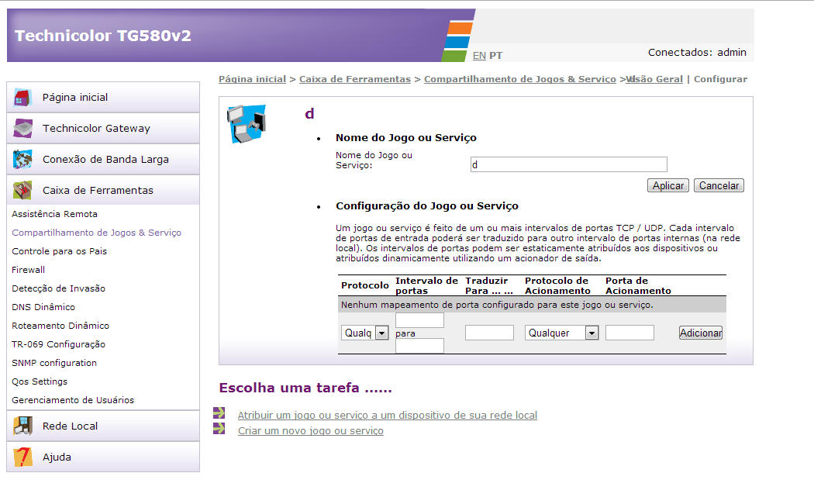Click Nenhum mapeamento de porta configurado message
Viewport: 814px width, 504px height.
tap(497, 305)
